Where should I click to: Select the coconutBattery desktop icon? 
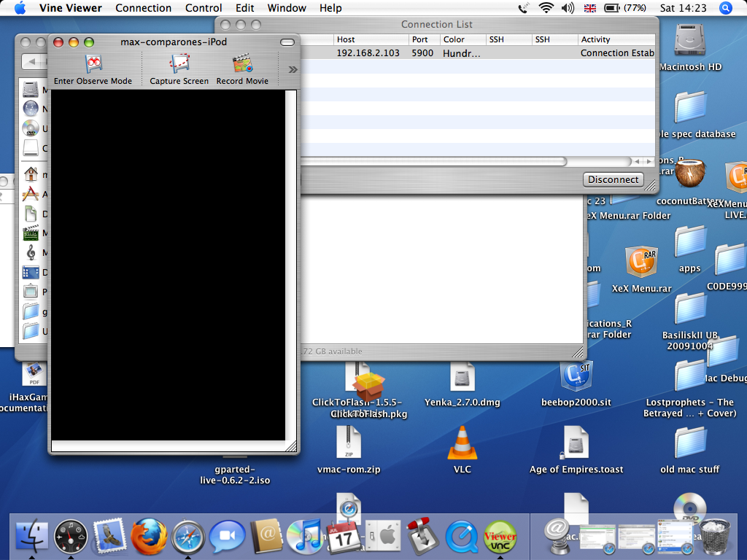coord(689,174)
